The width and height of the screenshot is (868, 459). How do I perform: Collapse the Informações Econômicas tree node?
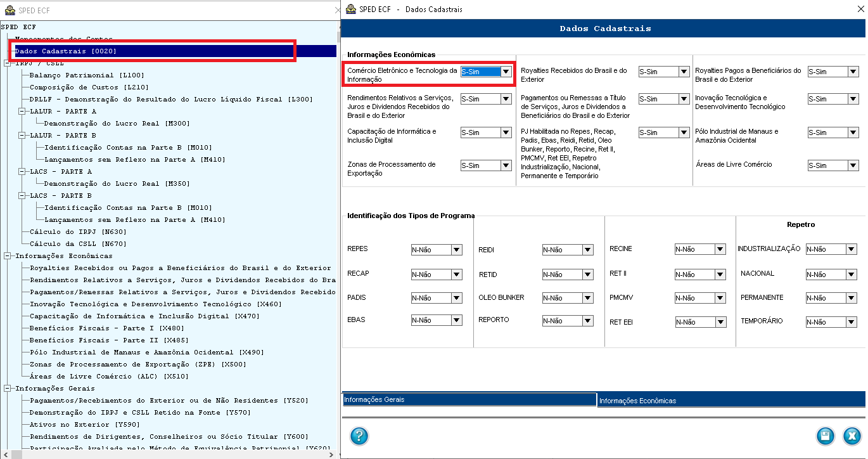click(7, 255)
